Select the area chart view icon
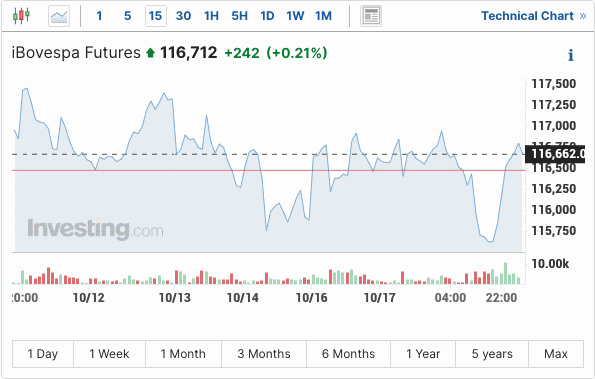The height and width of the screenshot is (379, 595). (59, 16)
